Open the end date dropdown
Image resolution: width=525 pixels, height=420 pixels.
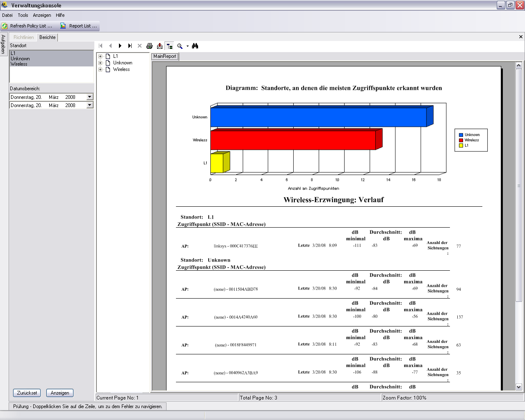[90, 105]
